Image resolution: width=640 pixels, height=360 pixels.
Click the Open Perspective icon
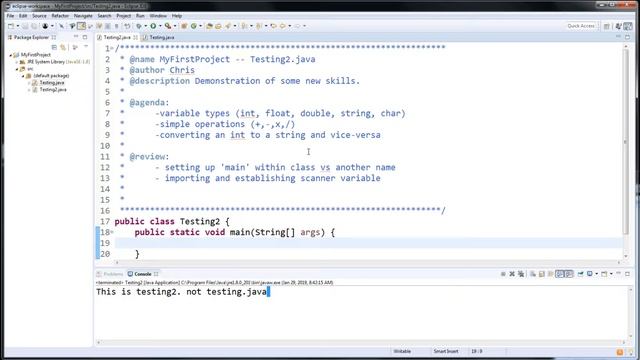pos(607,26)
